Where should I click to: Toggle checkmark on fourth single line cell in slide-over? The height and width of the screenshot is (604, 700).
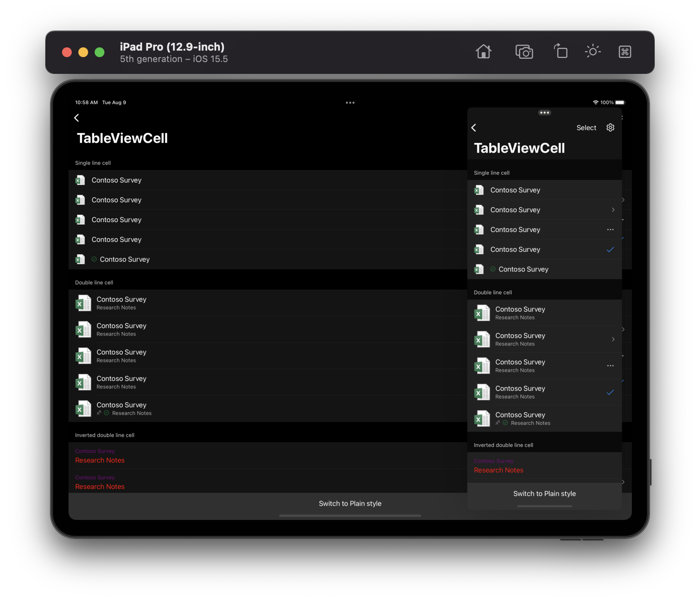pos(610,250)
